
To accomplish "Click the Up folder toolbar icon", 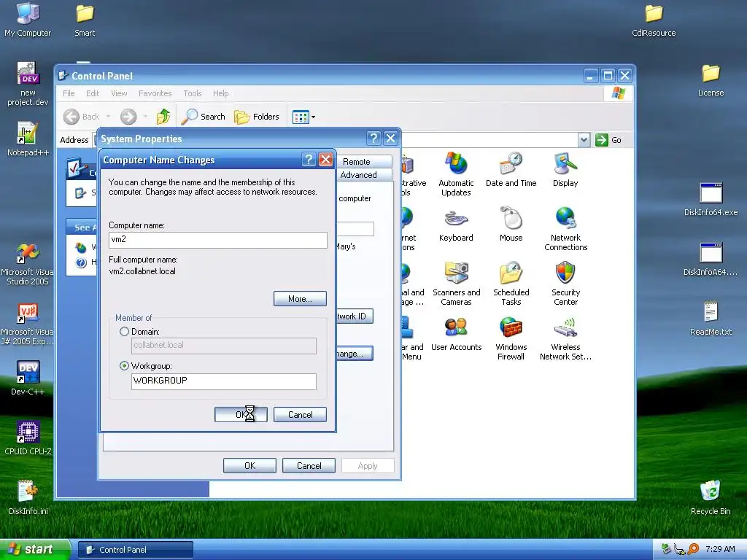I will coord(163,116).
